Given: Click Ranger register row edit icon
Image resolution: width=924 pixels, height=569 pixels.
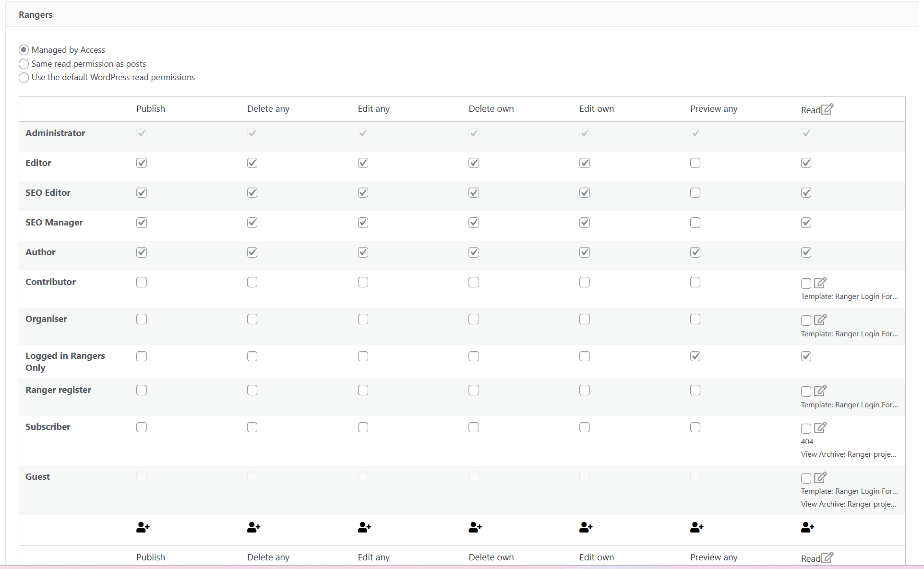Looking at the screenshot, I should (820, 391).
